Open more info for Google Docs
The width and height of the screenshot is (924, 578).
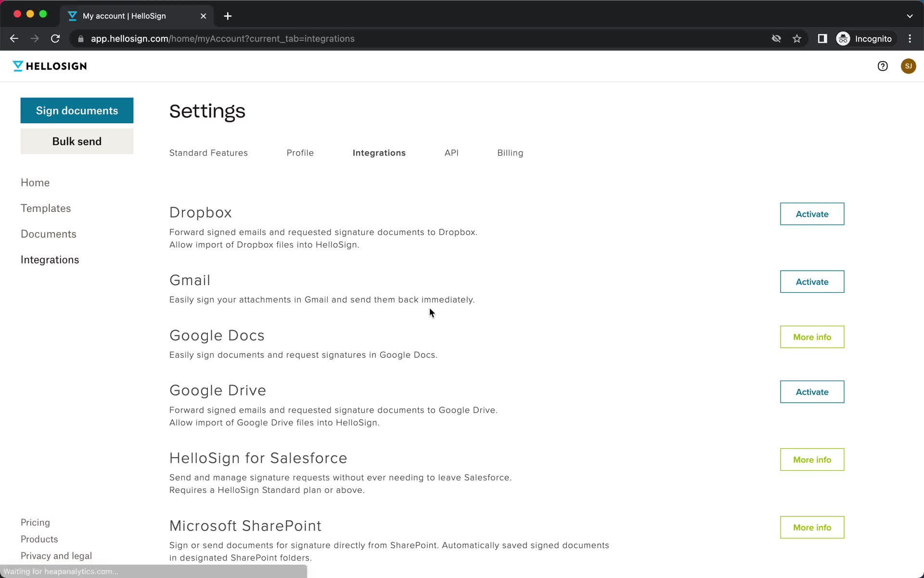coord(811,336)
